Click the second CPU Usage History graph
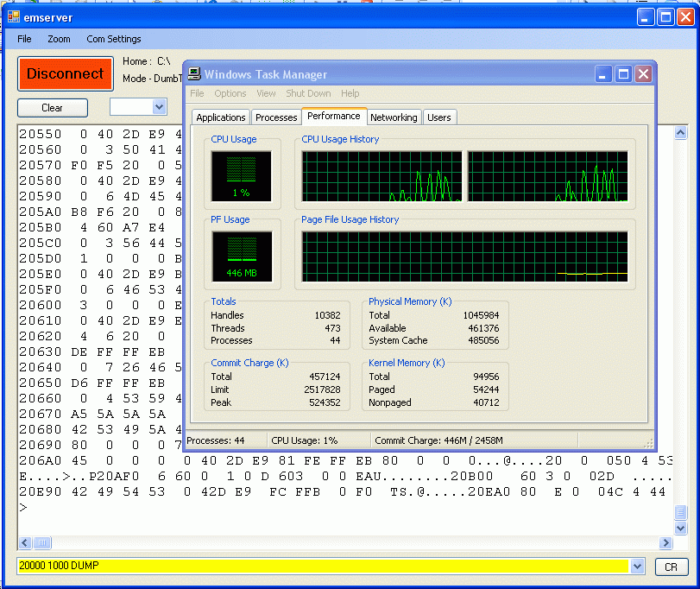Image resolution: width=700 pixels, height=589 pixels. coord(548,176)
